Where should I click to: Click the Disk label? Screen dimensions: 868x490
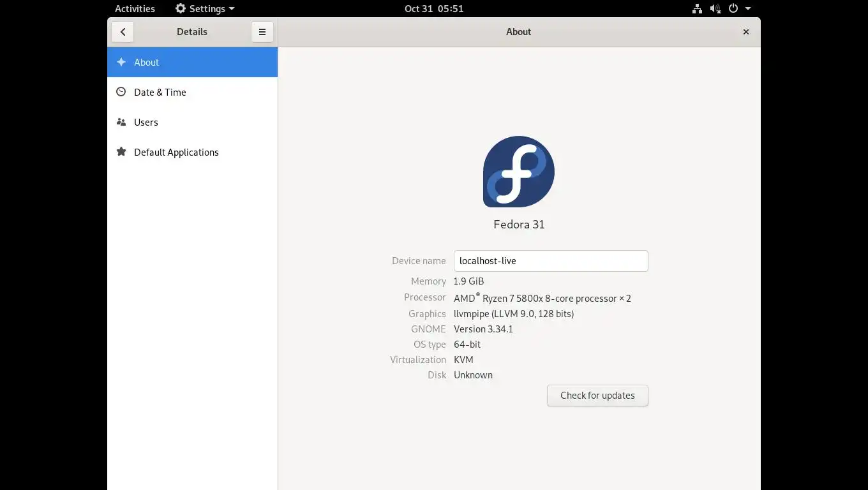437,375
